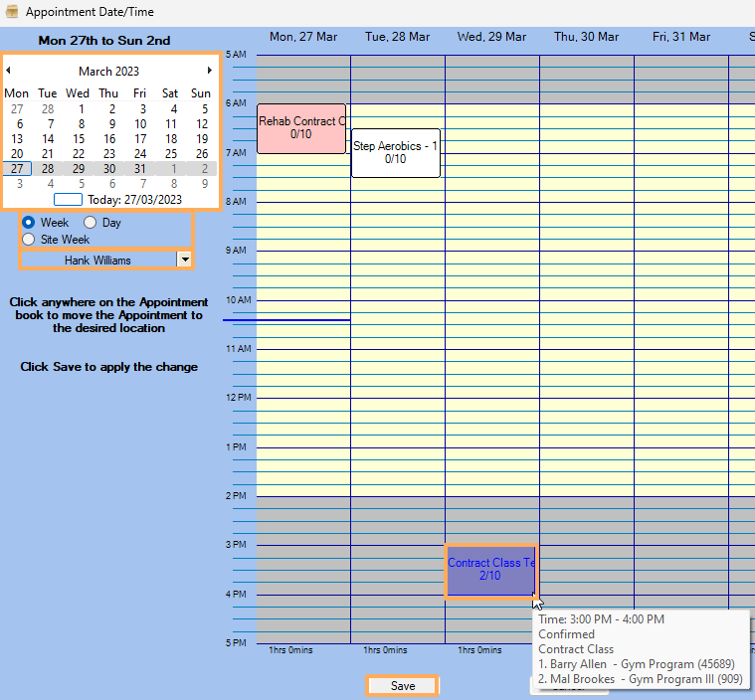Select March 21 in the calendar
The image size is (755, 700).
pyautogui.click(x=47, y=154)
